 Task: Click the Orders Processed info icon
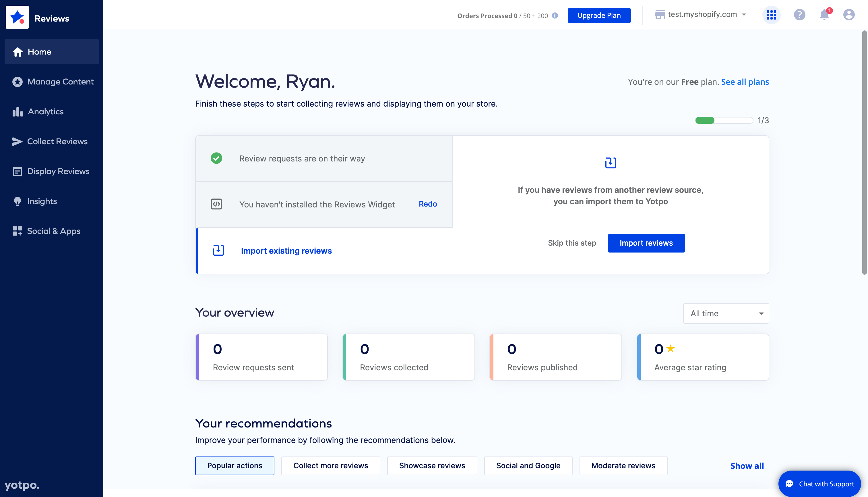point(555,15)
